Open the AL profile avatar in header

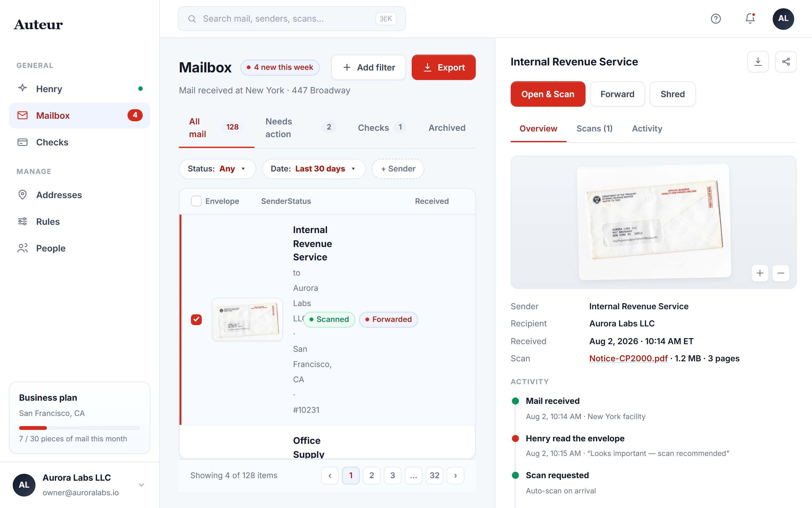coord(783,19)
